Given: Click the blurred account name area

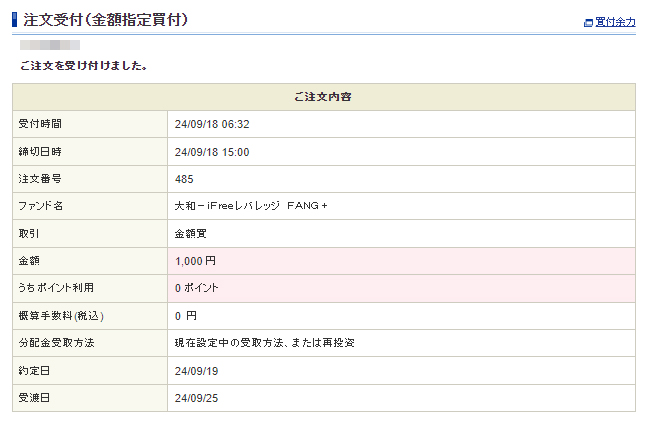Looking at the screenshot, I should [50, 45].
